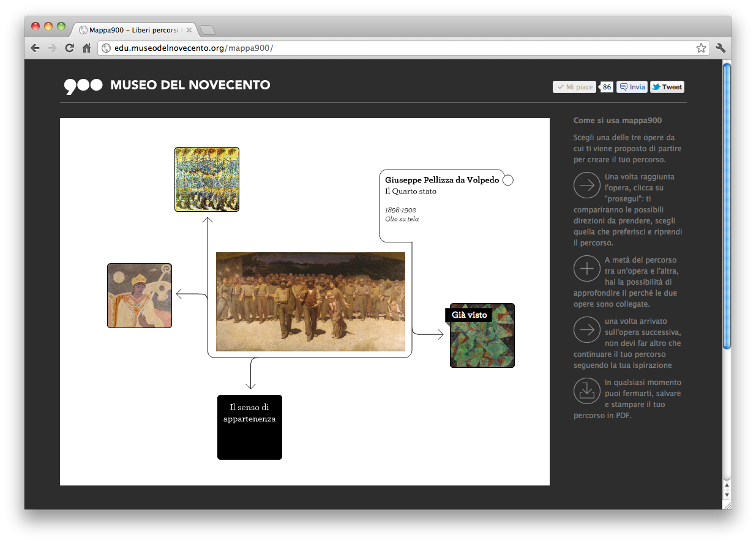Click the MUSEO DEL NOVECENTO title
756x543 pixels.
pyautogui.click(x=190, y=86)
